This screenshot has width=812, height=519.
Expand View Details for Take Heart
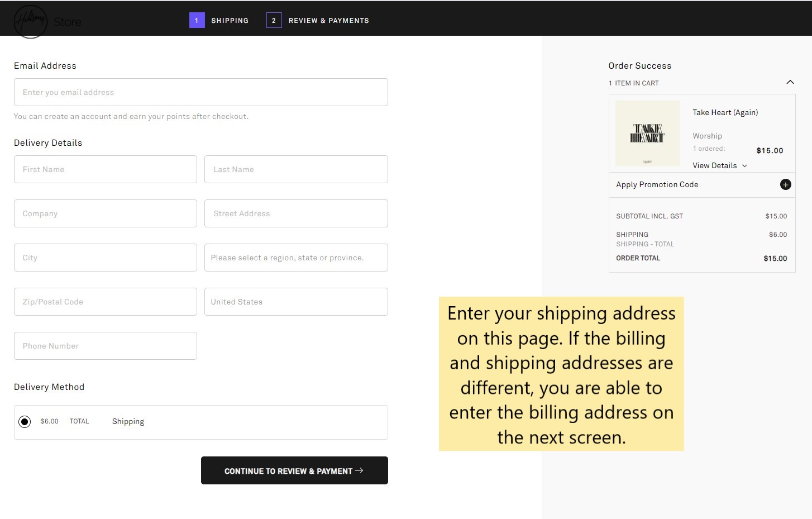(719, 166)
